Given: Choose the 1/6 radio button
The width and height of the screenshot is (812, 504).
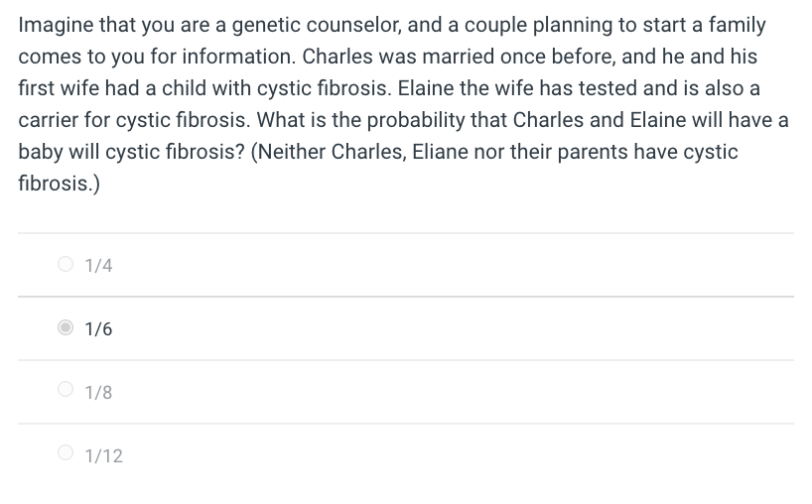Looking at the screenshot, I should coord(66,328).
